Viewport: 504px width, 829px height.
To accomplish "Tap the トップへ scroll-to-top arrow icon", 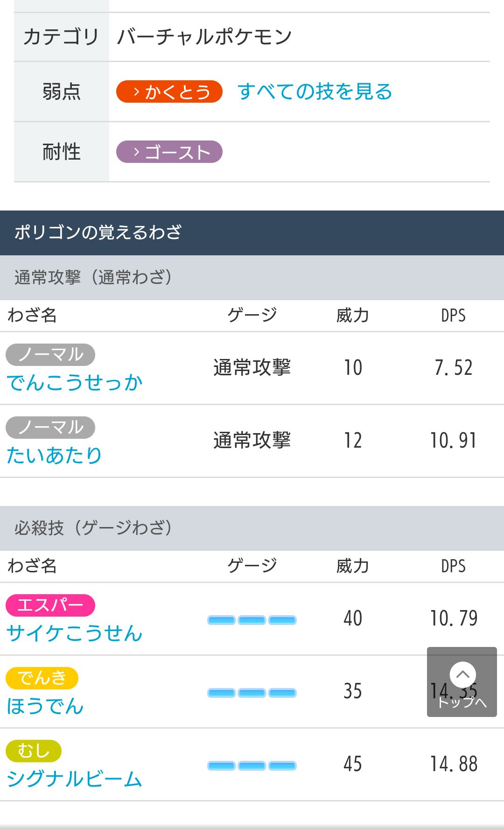I will (x=462, y=681).
